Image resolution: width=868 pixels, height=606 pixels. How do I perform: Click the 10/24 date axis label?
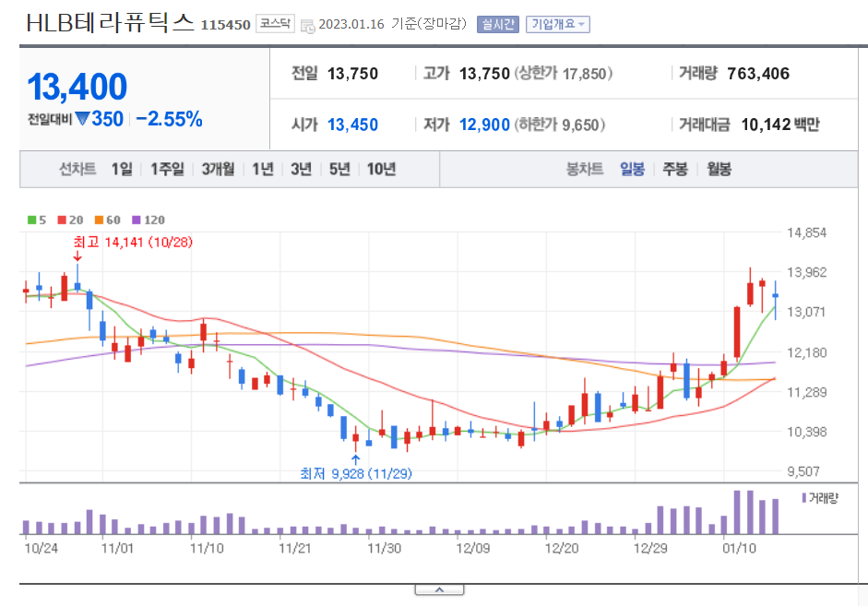[41, 549]
